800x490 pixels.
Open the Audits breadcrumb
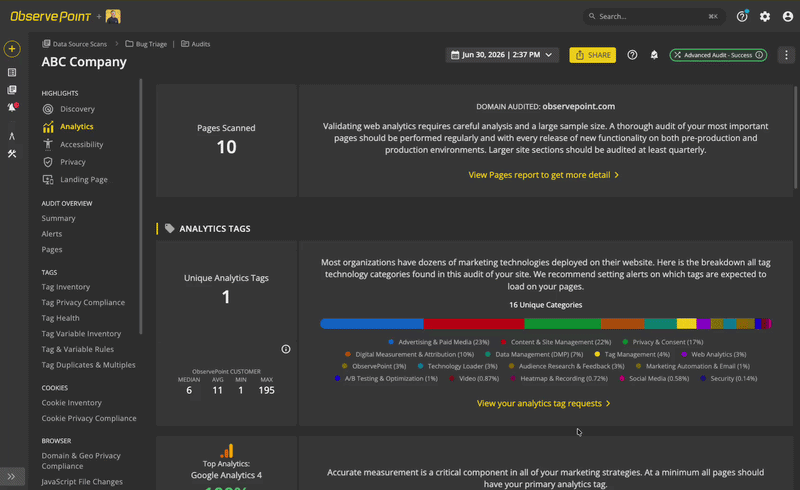pyautogui.click(x=196, y=44)
